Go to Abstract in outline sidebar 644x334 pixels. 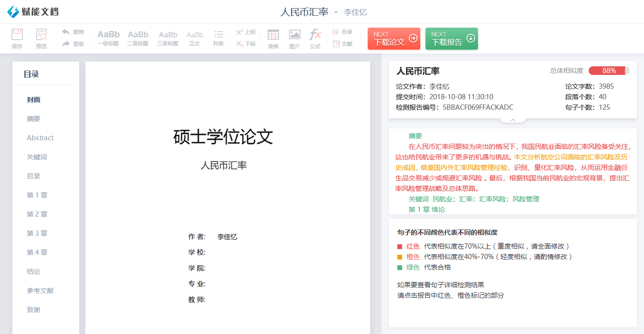[x=40, y=138]
